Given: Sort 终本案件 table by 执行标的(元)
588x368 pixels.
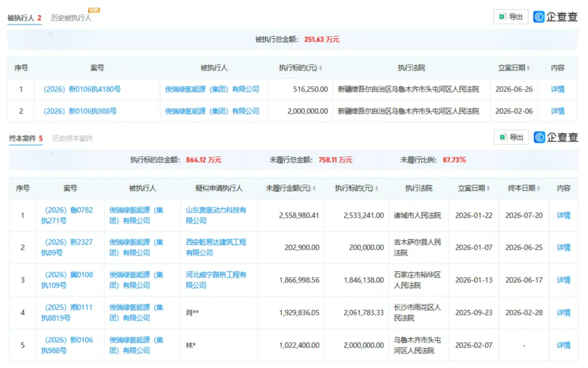Looking at the screenshot, I should click(377, 189).
